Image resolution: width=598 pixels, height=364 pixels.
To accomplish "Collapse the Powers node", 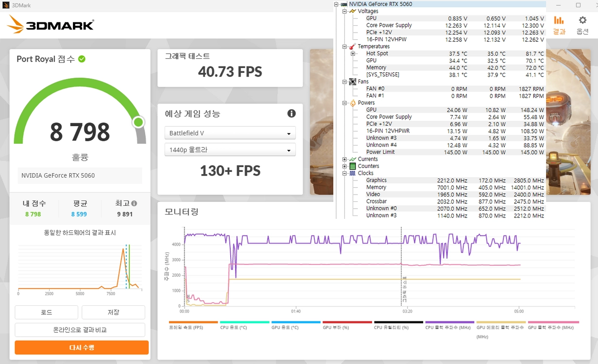I will click(344, 103).
